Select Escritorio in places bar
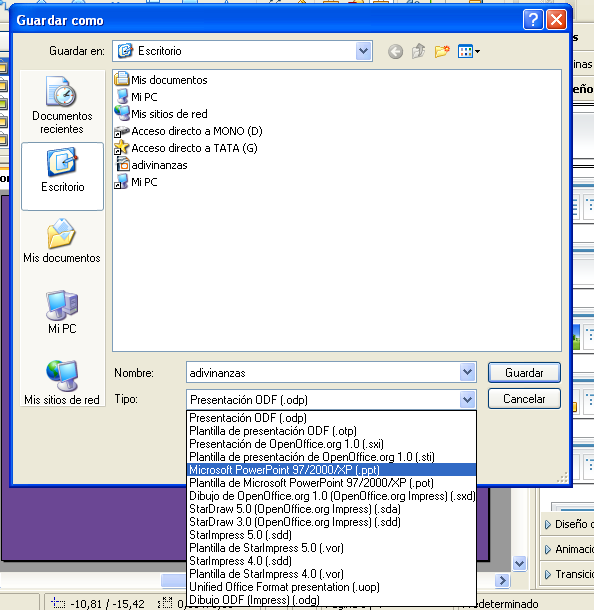Screen dimensions: 594x610 pyautogui.click(x=62, y=176)
